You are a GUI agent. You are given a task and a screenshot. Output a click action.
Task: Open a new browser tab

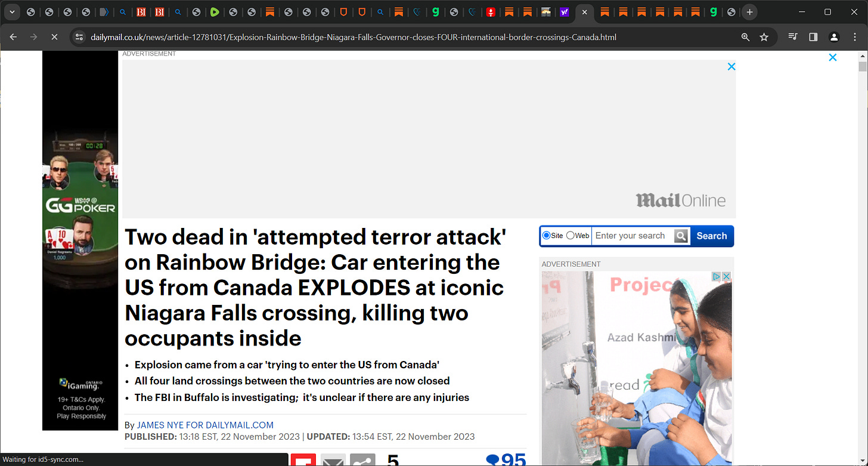pos(749,12)
